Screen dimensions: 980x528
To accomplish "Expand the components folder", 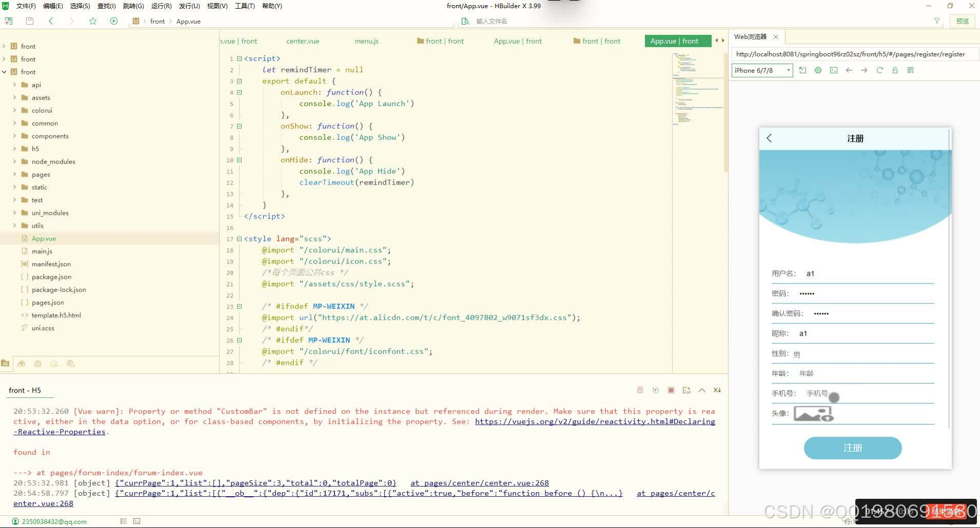I will 14,136.
